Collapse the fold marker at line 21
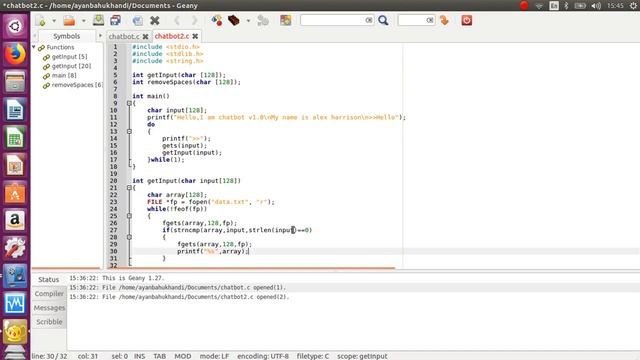 [x=129, y=188]
